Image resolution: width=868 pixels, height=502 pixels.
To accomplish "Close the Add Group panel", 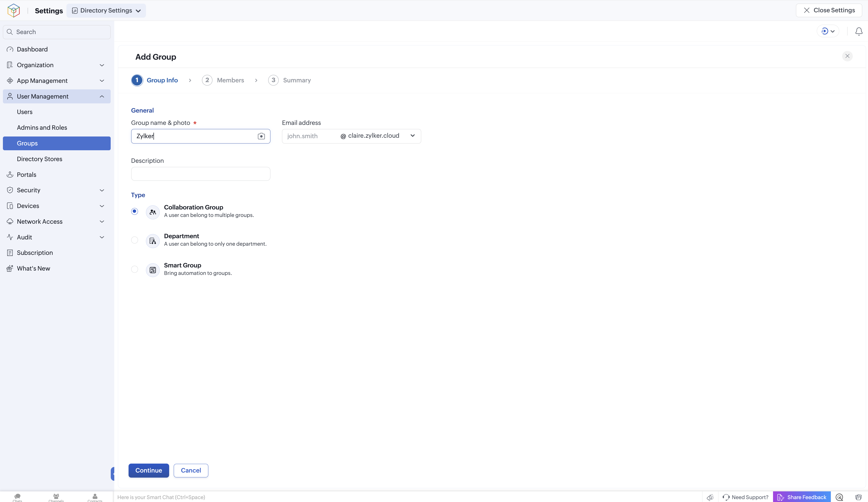I will (x=847, y=56).
